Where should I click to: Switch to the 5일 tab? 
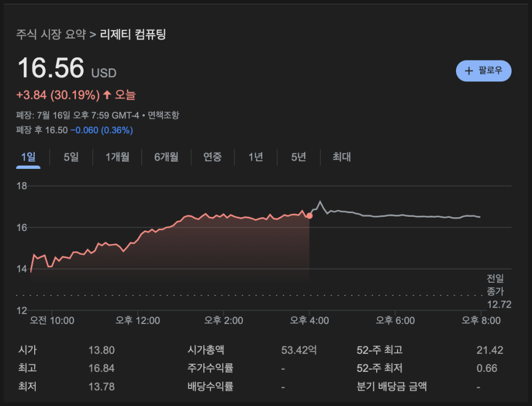[71, 157]
